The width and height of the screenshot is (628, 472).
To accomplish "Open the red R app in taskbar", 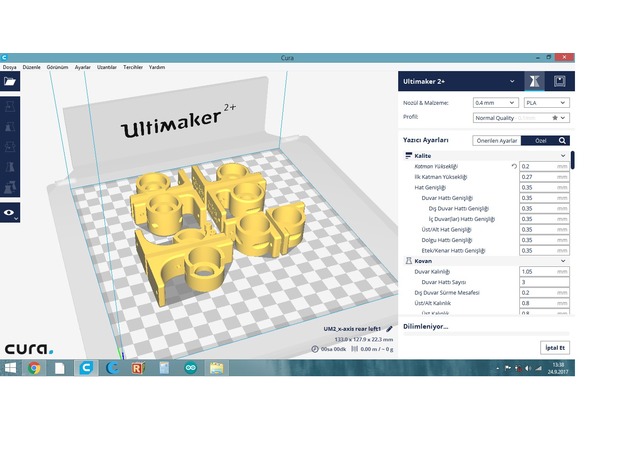I will coord(138,368).
